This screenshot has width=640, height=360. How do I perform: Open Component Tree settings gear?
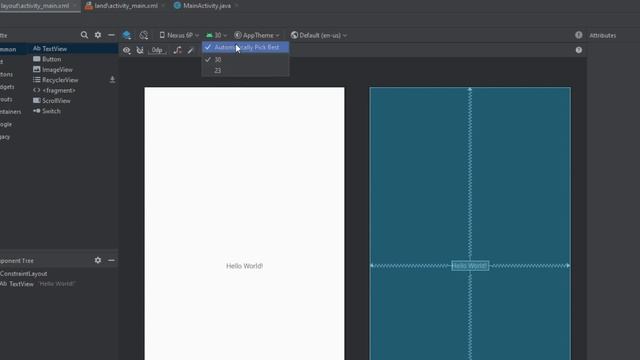[x=98, y=260]
